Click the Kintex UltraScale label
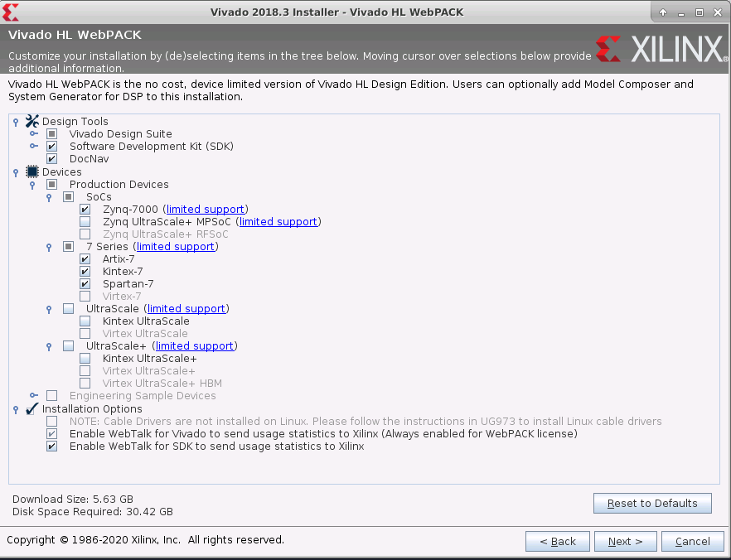The image size is (731, 560). (x=146, y=321)
